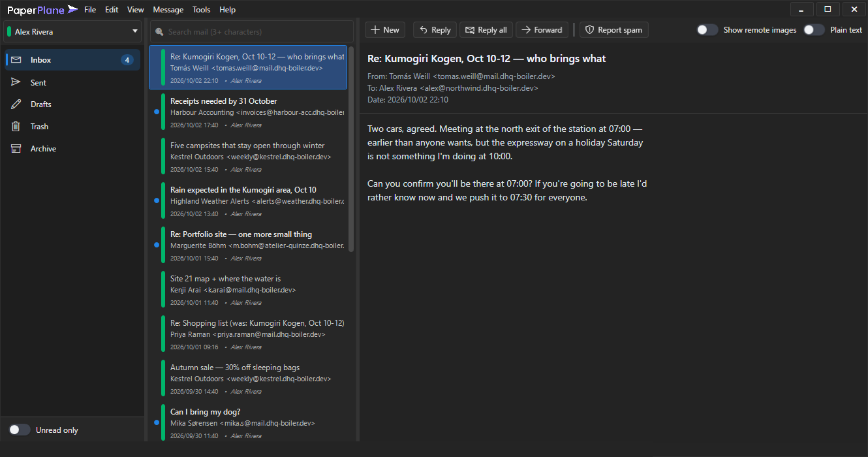Click the Archive box icon
Image resolution: width=868 pixels, height=457 pixels.
click(16, 149)
